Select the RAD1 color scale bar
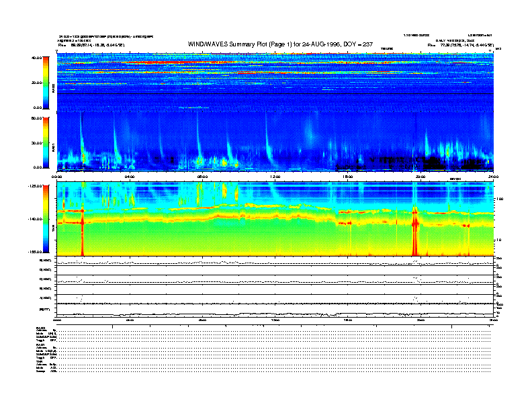 [46, 142]
